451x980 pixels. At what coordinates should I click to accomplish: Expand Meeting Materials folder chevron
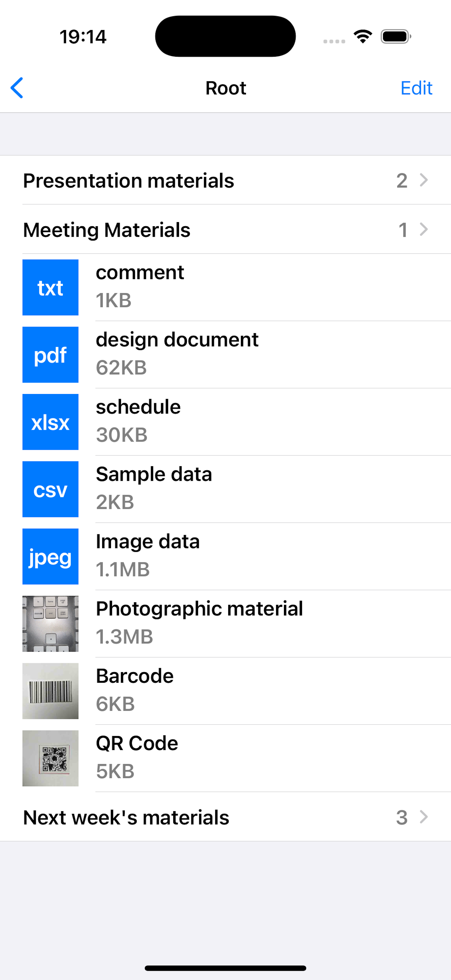pyautogui.click(x=424, y=229)
